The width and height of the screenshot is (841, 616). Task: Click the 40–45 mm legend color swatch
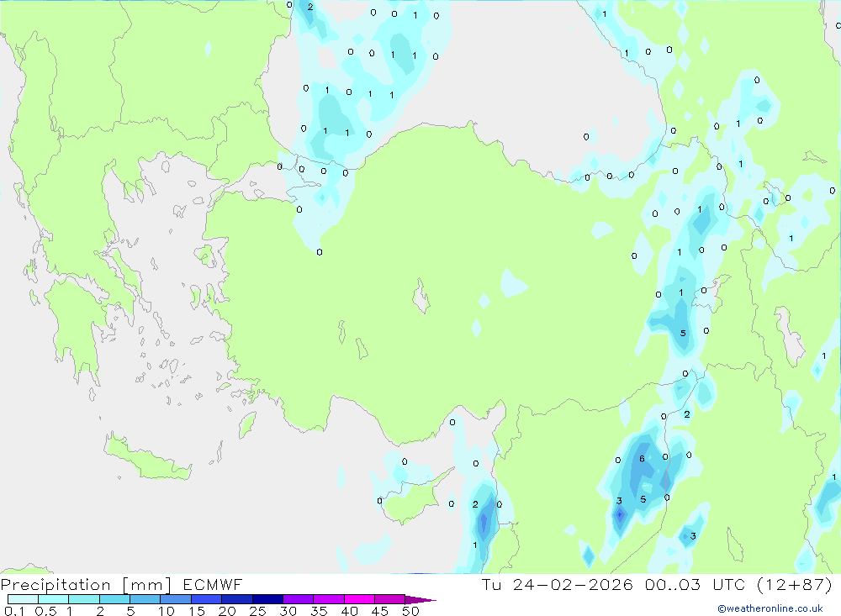(359, 599)
